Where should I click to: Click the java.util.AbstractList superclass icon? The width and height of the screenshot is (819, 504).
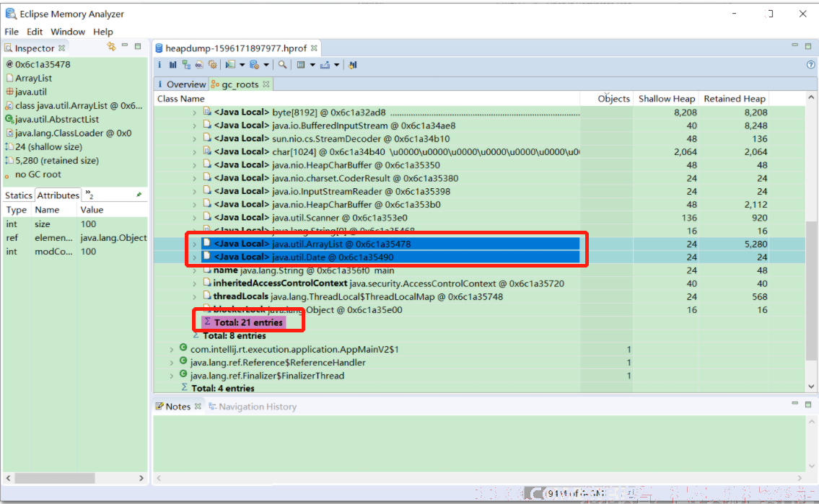point(9,119)
